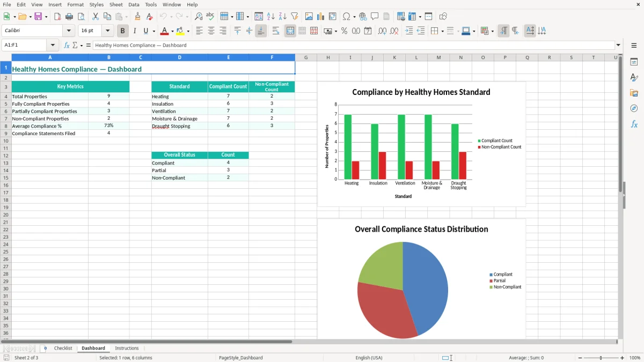Expand the Open file dropdown arrow
Viewport: 644px width, 362px height.
click(x=31, y=17)
